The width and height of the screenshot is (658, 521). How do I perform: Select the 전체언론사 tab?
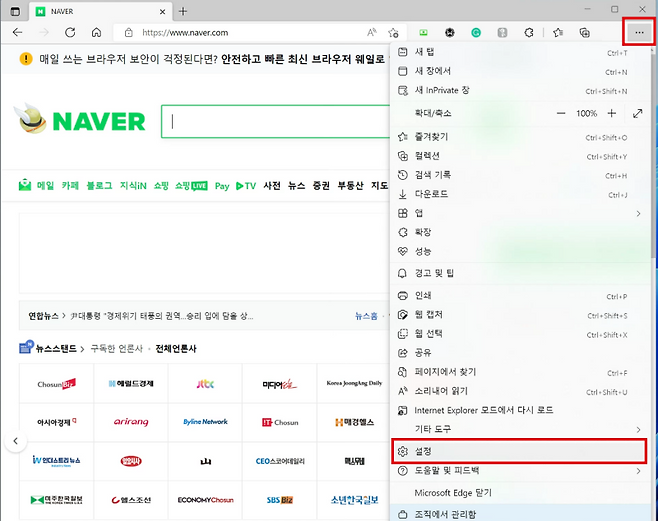176,349
